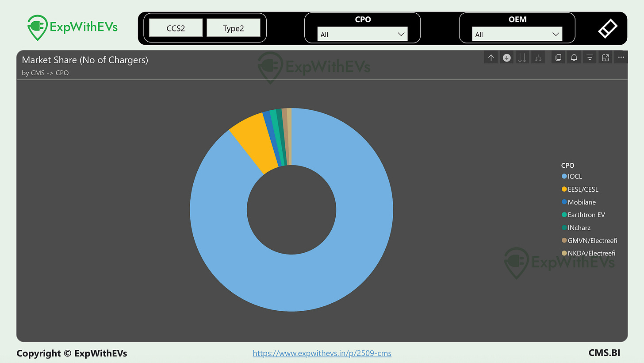Open the OEM dropdown

517,34
